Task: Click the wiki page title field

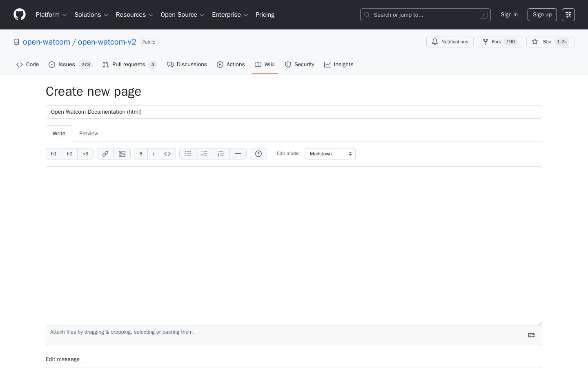Action: [x=294, y=112]
